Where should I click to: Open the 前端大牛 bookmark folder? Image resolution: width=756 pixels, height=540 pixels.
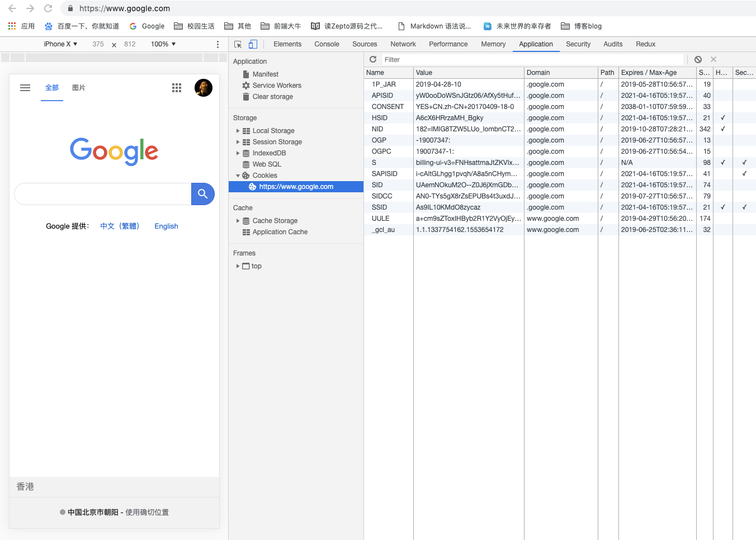coord(281,26)
